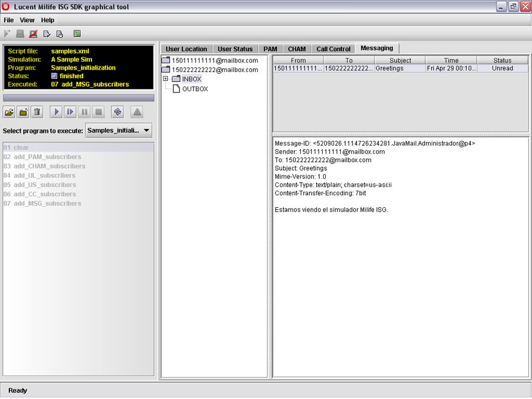The image size is (532, 399).
Task: Click the play program button
Action: (57, 112)
